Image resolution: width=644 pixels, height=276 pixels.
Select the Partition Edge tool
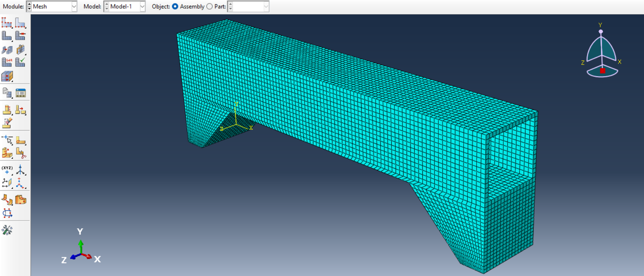click(7, 140)
